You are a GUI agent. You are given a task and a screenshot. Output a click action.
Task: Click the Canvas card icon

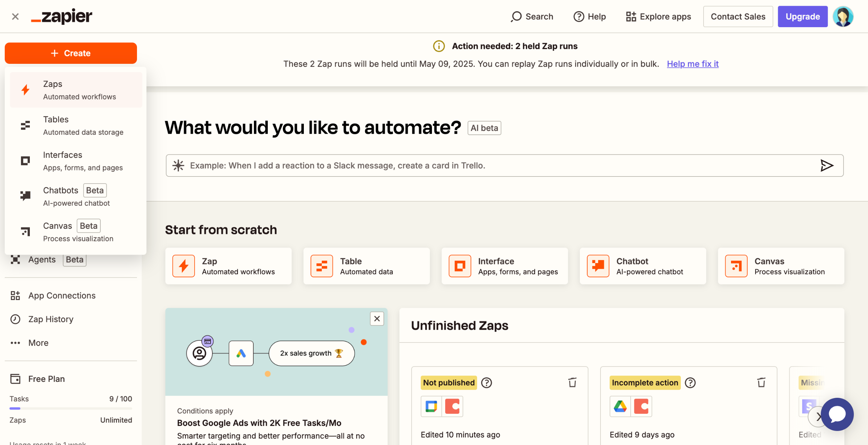coord(736,266)
